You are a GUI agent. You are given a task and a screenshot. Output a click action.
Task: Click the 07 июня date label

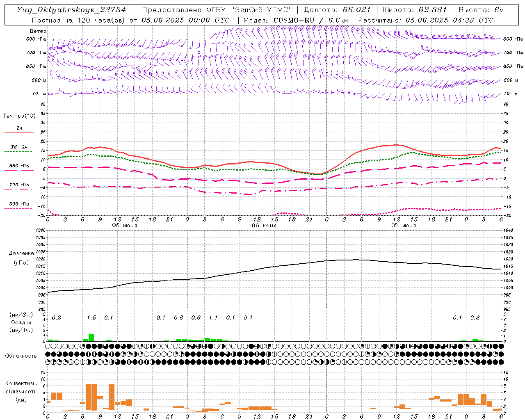(404, 226)
